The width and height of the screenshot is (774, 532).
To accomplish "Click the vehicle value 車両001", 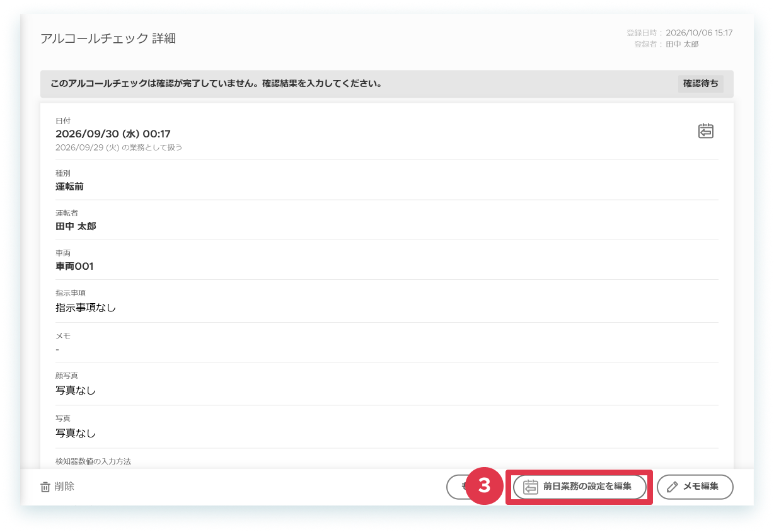I will [74, 267].
